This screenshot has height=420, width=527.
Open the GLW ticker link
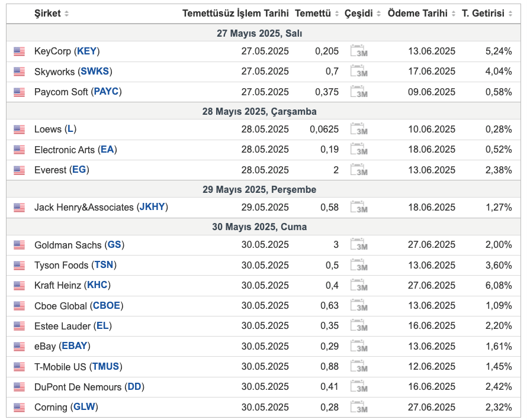84,407
